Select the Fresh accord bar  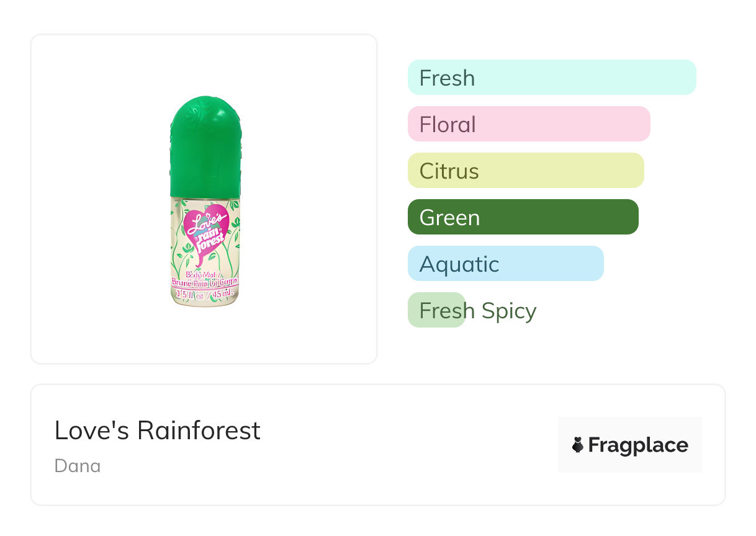(552, 78)
